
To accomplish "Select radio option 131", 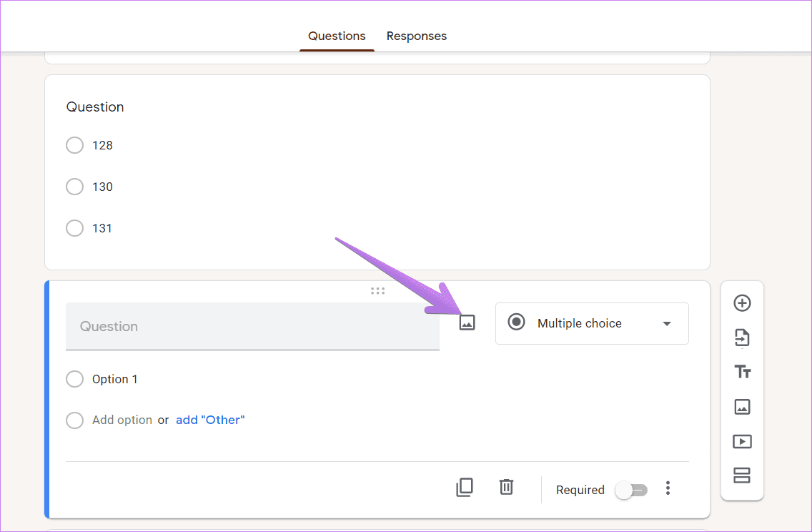I will [x=74, y=228].
